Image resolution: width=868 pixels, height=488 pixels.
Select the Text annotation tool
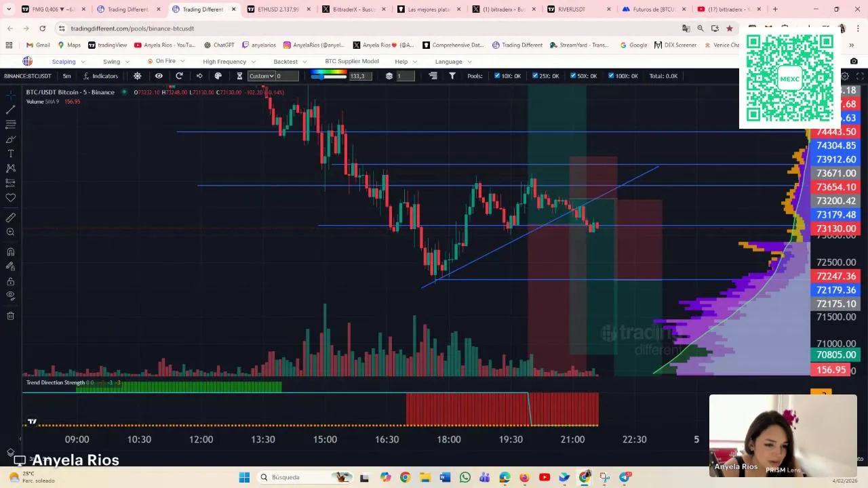coord(10,154)
